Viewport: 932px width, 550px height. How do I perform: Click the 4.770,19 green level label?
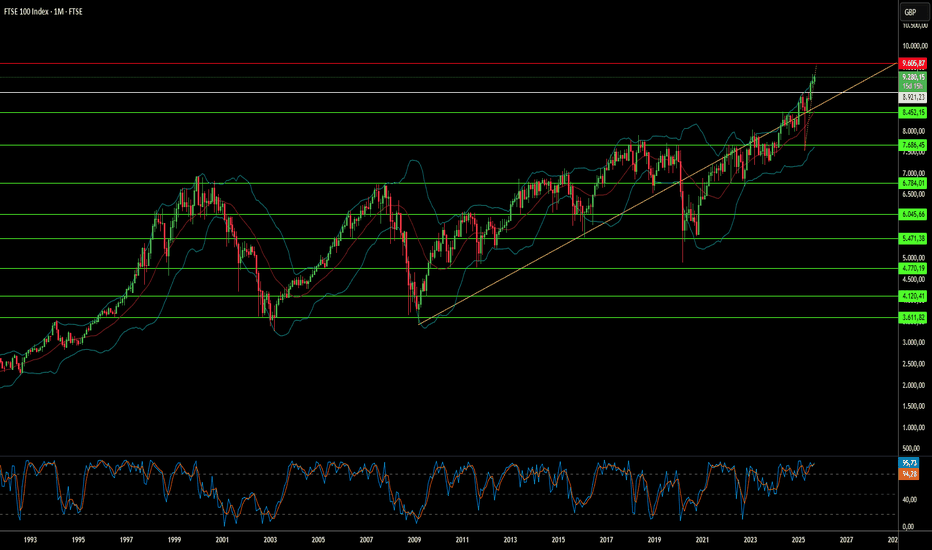click(x=913, y=268)
